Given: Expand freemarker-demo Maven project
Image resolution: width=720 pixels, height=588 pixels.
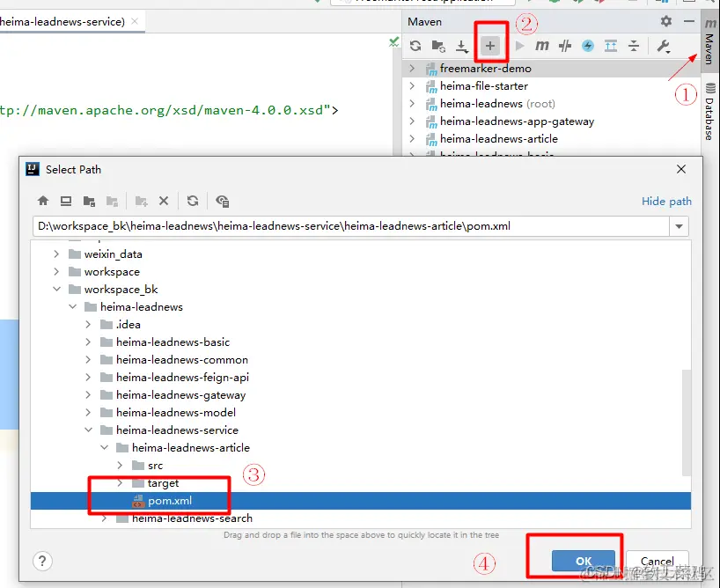Looking at the screenshot, I should point(412,69).
